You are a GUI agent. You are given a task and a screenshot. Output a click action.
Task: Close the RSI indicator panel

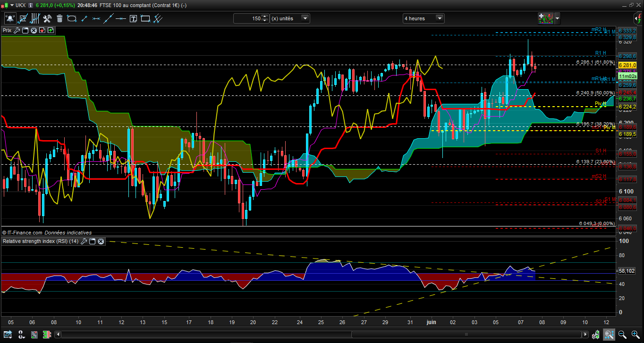(x=101, y=241)
